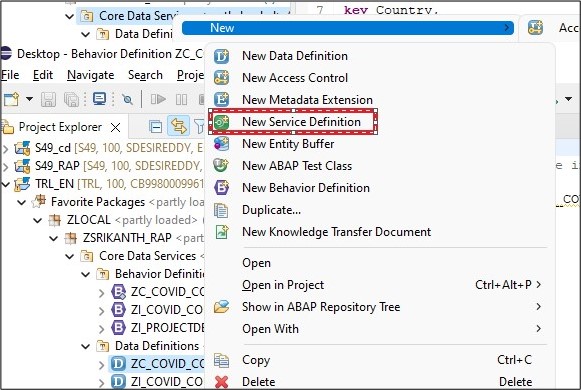Viewport: 581px width, 390px height.
Task: Click the ABAP Test Class icon
Action: (x=221, y=166)
